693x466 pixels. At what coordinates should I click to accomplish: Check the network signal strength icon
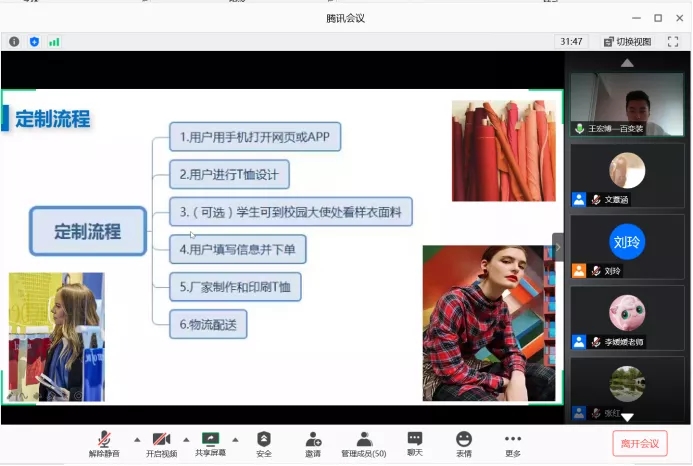click(54, 42)
